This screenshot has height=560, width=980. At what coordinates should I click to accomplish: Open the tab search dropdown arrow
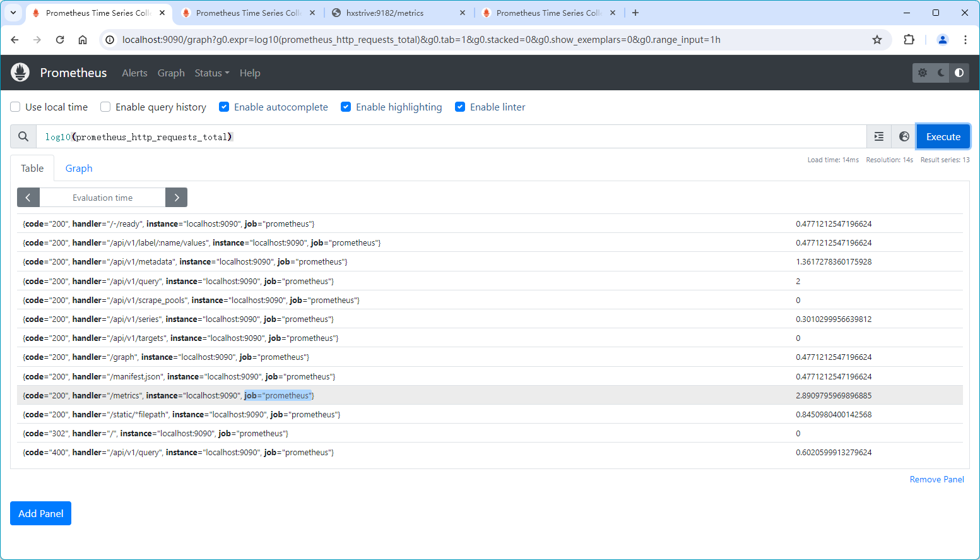pyautogui.click(x=13, y=13)
